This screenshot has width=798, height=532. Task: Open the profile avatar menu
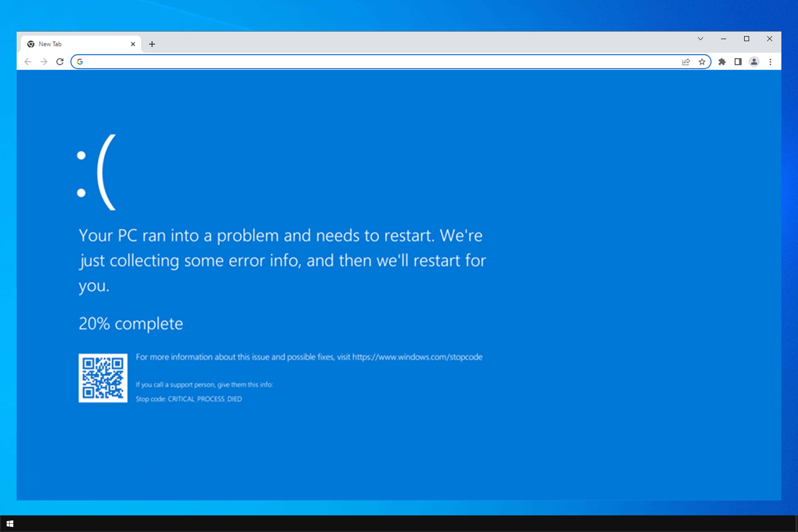(754, 62)
